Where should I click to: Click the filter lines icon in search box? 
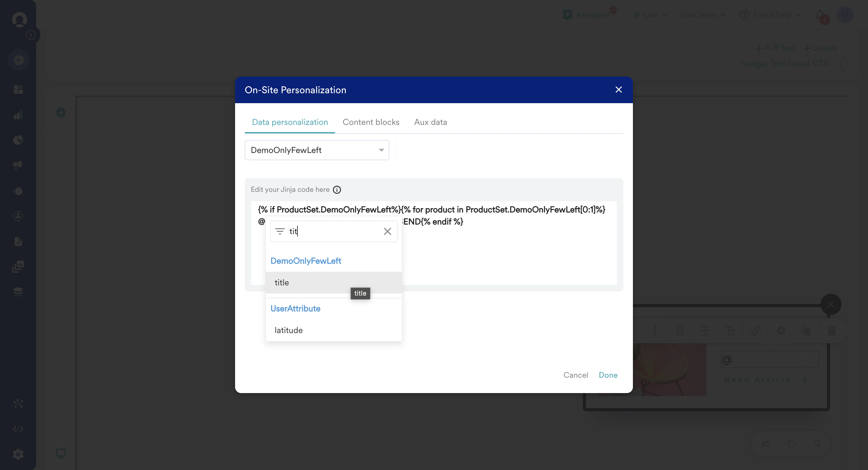click(280, 231)
